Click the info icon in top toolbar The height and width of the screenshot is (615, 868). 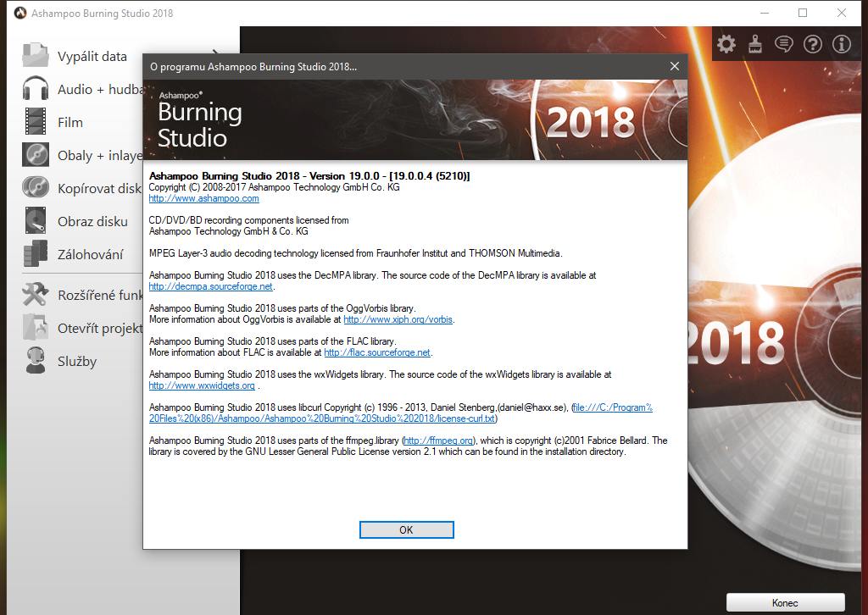[x=842, y=44]
